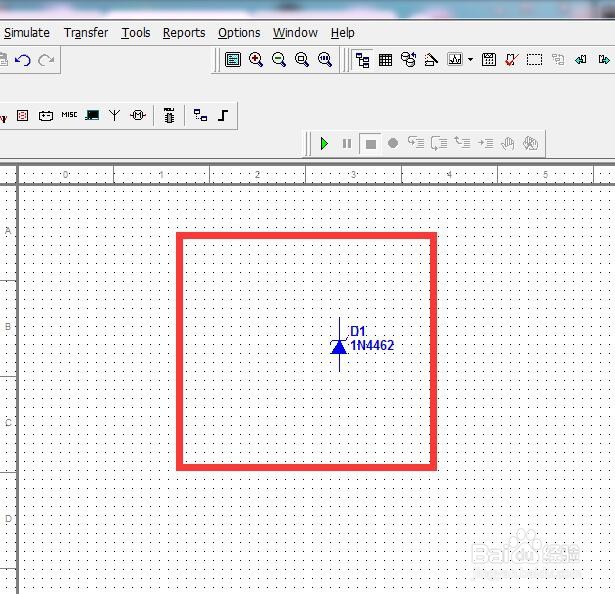Screen dimensions: 615x594
Task: Open the Window menu
Action: 295,33
